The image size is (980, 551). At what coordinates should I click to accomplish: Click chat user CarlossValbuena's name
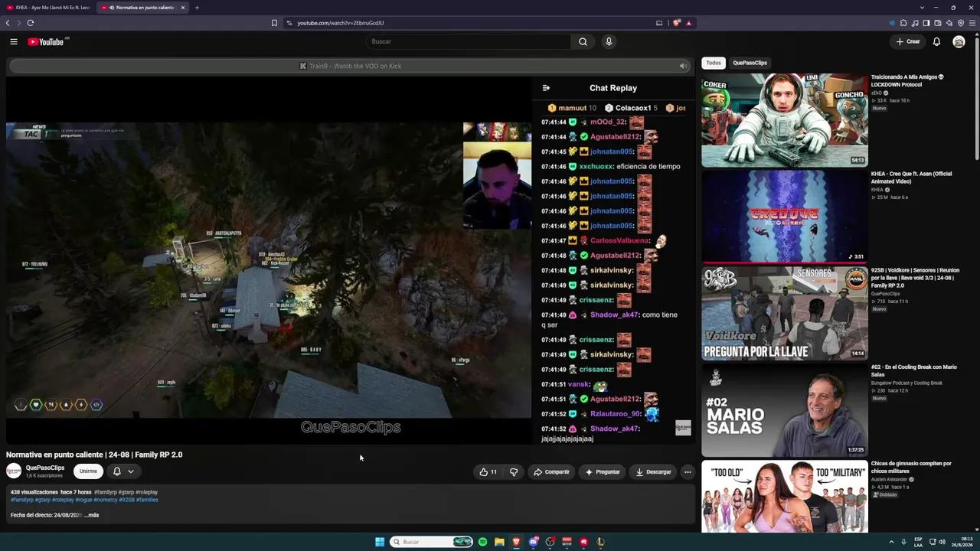coord(620,240)
